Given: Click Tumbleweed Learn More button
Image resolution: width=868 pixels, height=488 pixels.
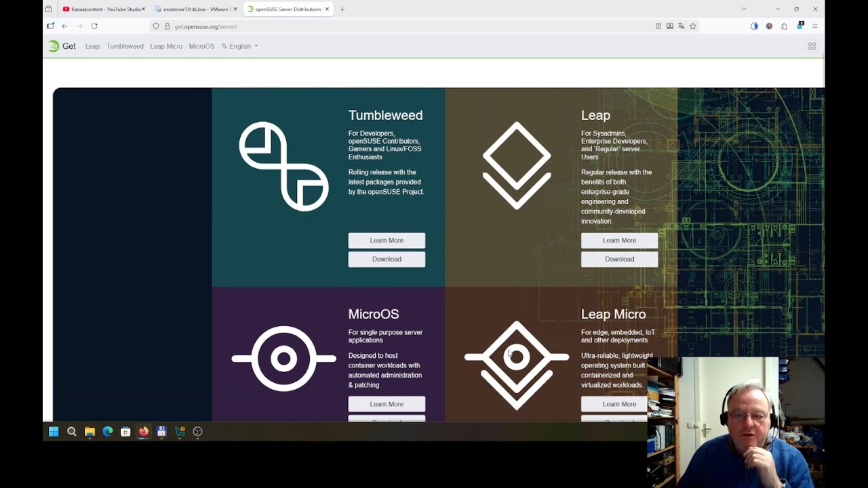Looking at the screenshot, I should coord(387,240).
